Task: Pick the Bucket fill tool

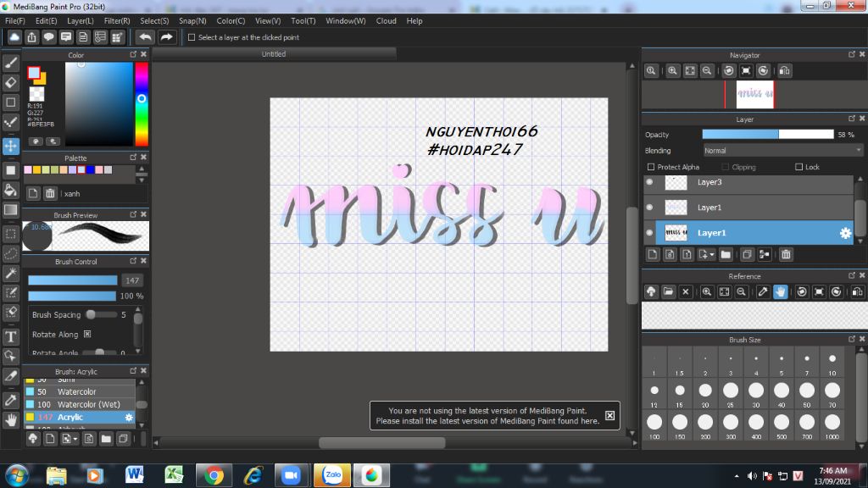Action: tap(10, 190)
